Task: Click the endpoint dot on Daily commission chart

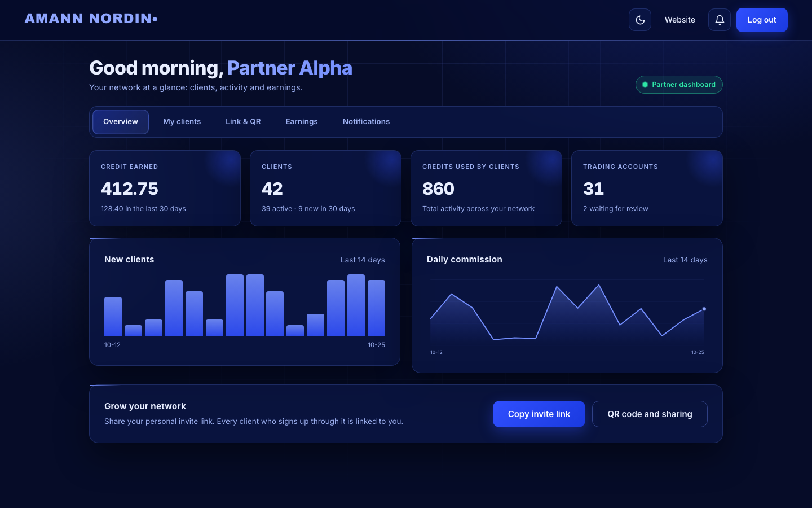Action: tap(704, 309)
